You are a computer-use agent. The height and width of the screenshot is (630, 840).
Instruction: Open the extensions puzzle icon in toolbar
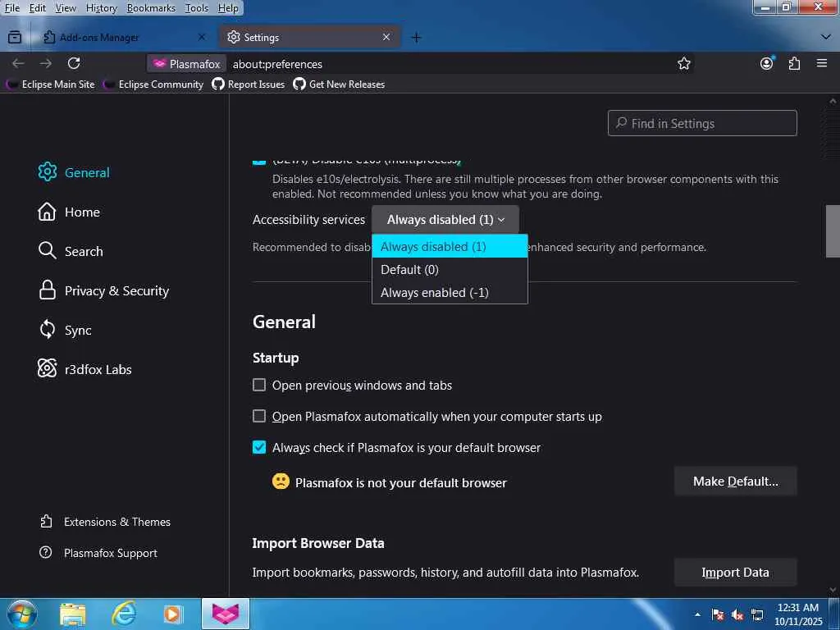pyautogui.click(x=794, y=64)
